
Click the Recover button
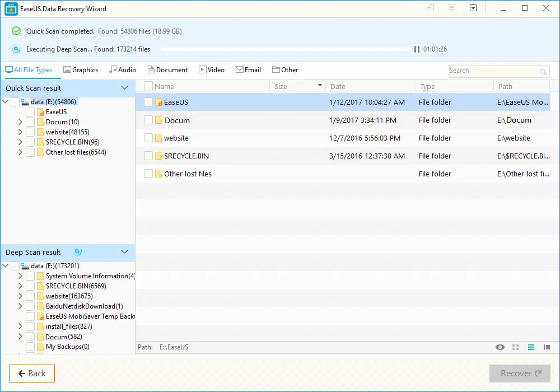pos(520,373)
